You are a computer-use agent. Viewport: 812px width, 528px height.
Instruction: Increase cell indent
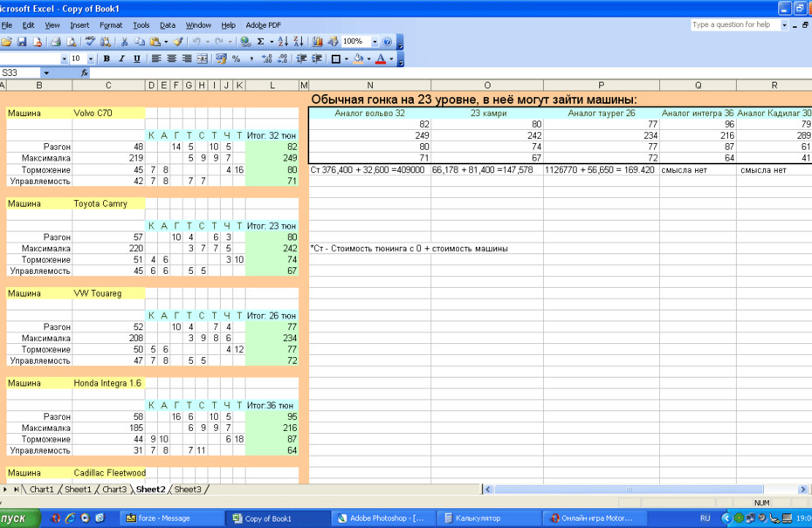(316, 59)
